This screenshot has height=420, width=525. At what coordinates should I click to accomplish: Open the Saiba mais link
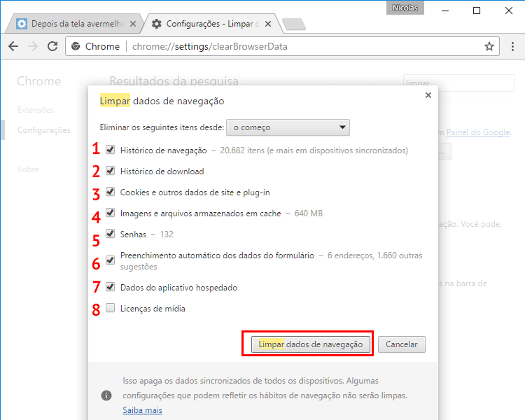[x=142, y=409]
